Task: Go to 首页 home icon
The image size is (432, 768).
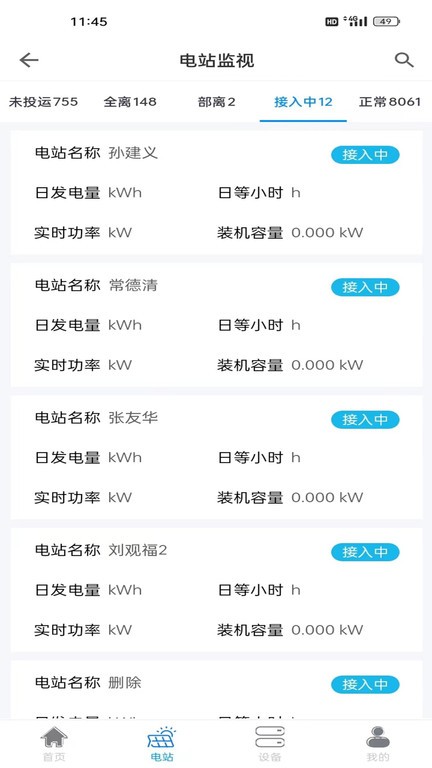Action: click(x=54, y=737)
